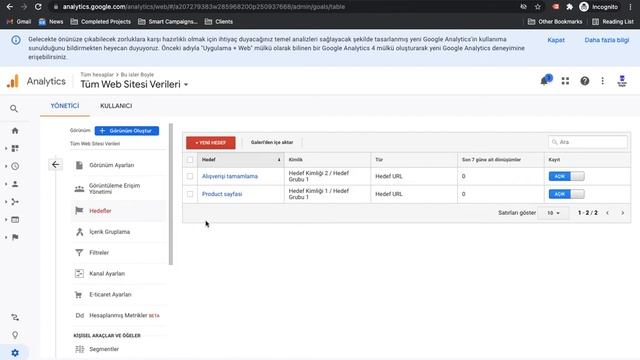This screenshot has width=640, height=360.
Task: Click the blue Görünüm Oluştur button
Action: 127,131
